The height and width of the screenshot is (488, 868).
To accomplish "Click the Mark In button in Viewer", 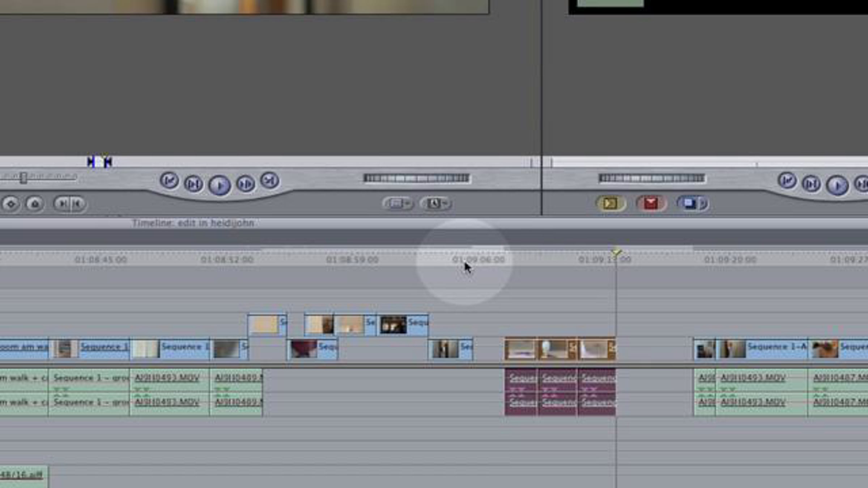I will pyautogui.click(x=62, y=204).
